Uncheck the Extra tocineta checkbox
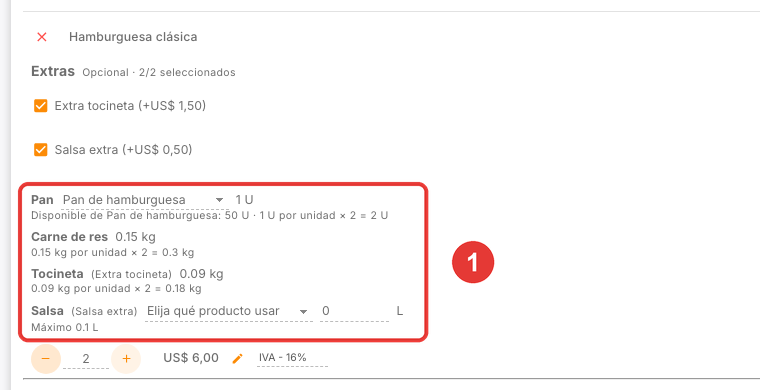This screenshot has width=760, height=390. click(x=41, y=106)
